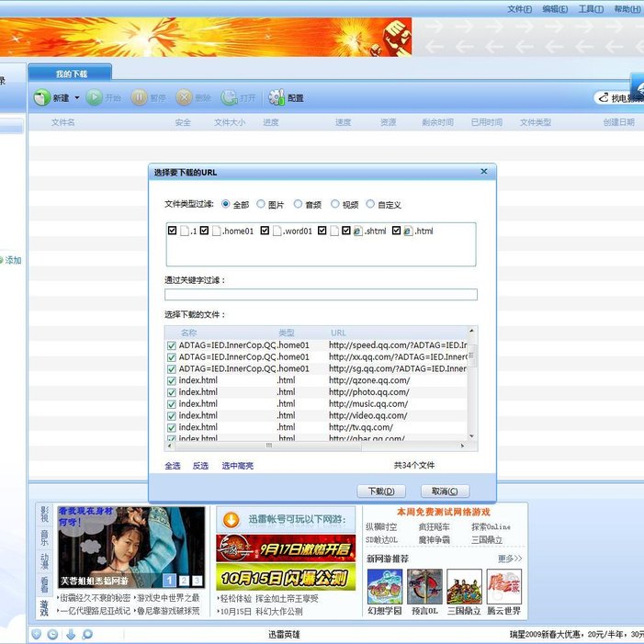This screenshot has width=644, height=644.
Task: Sort by the 名称 column header in dialog
Action: (189, 333)
